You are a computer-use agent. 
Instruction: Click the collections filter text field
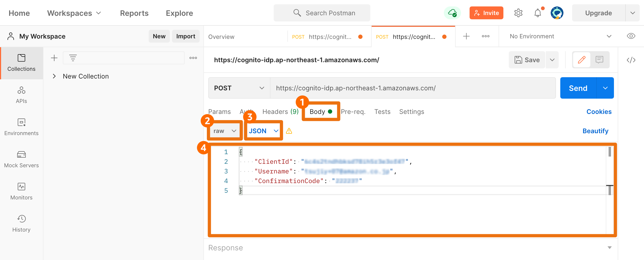coord(124,58)
